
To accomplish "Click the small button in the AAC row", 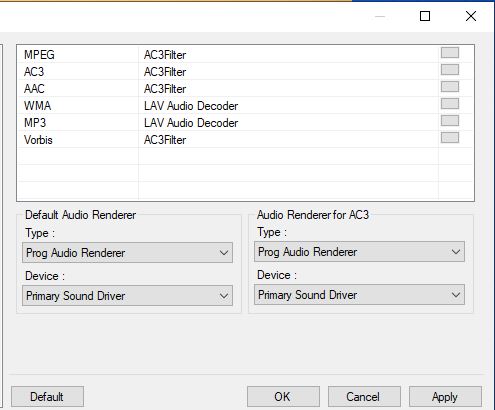I will [450, 87].
